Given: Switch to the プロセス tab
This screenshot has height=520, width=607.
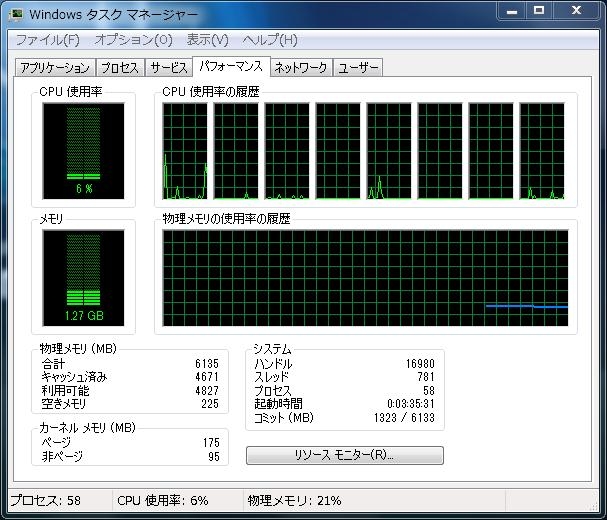Looking at the screenshot, I should [x=120, y=68].
